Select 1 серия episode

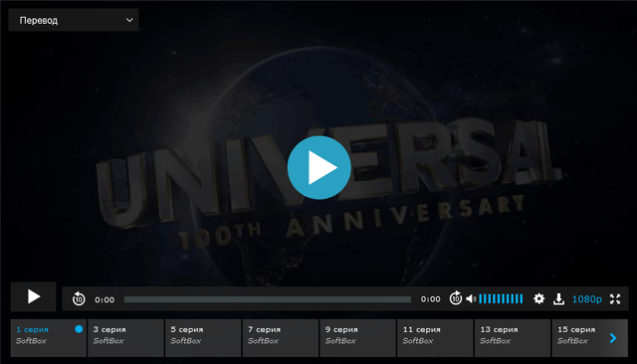click(x=49, y=338)
